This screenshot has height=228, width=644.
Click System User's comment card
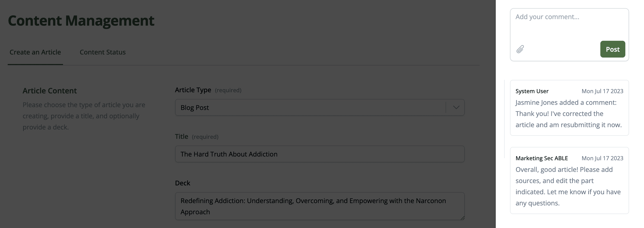(569, 108)
